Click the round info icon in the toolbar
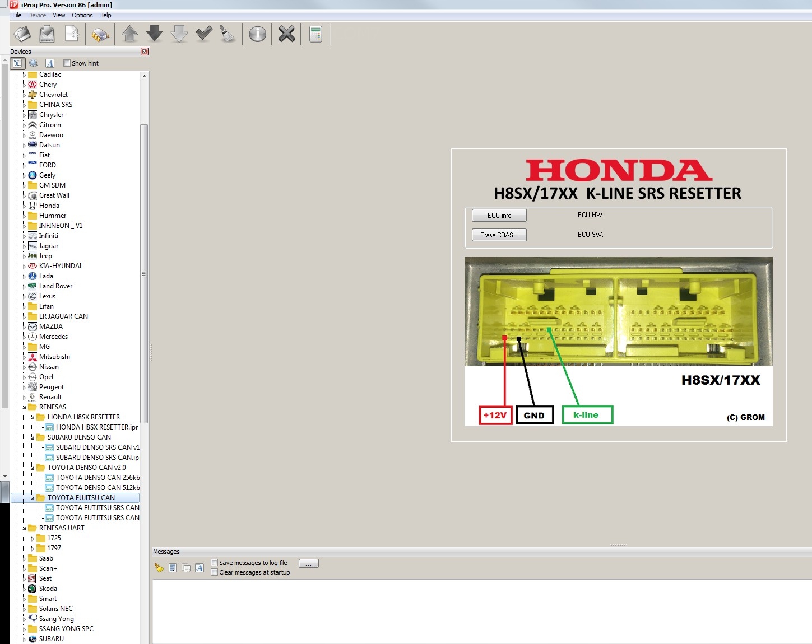This screenshot has height=644, width=812. 257,35
